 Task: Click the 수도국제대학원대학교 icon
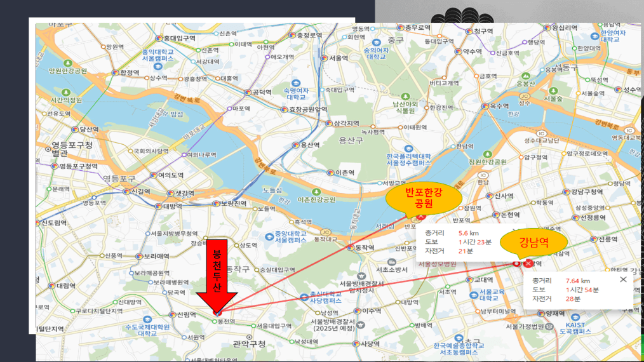pos(147,319)
